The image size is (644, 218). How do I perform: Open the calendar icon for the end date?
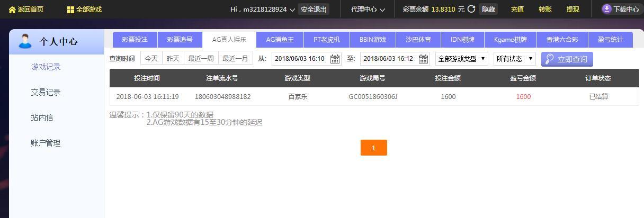(424, 59)
